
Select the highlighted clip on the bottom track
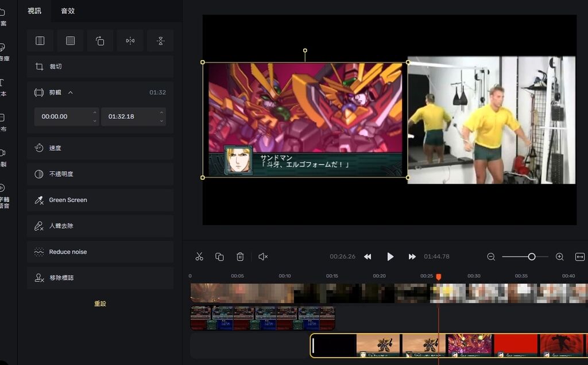[x=449, y=345]
